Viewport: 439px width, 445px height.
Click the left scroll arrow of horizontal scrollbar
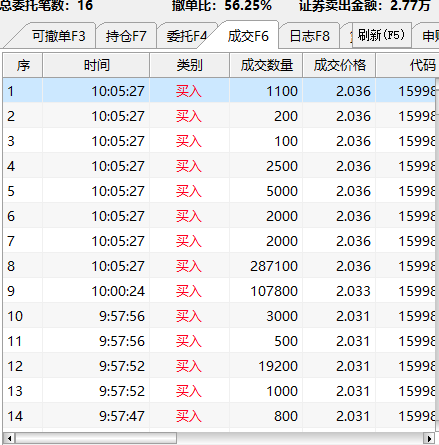pos(10,438)
